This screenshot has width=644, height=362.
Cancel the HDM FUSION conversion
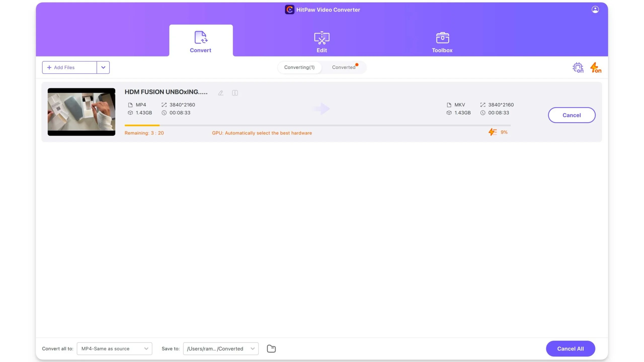click(572, 115)
